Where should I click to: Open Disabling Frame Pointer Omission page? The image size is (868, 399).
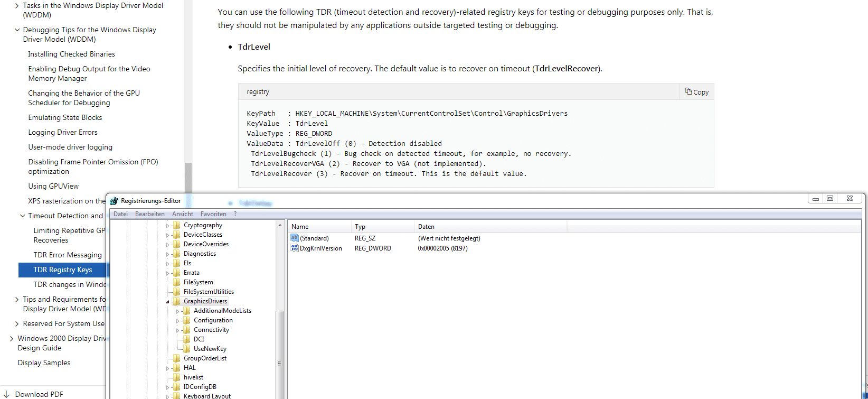93,166
